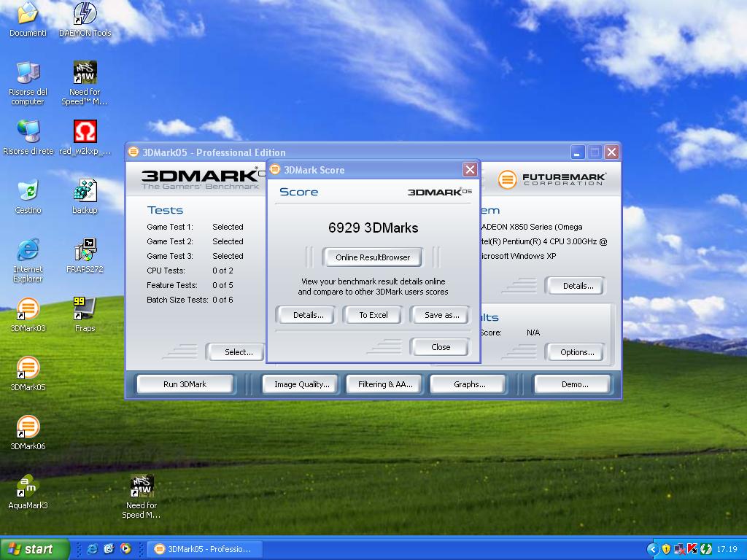Image resolution: width=747 pixels, height=560 pixels.
Task: Click the Run 3DMark button
Action: 185,384
